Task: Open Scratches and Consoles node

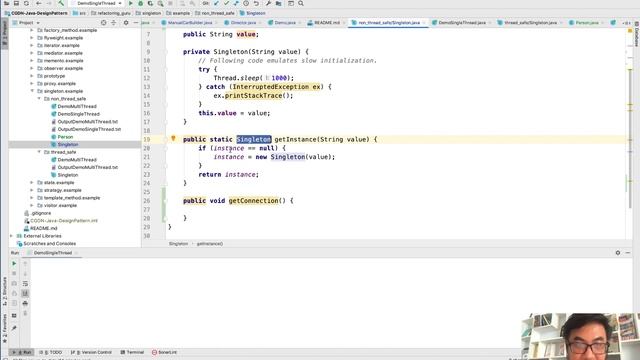Action: click(49, 243)
